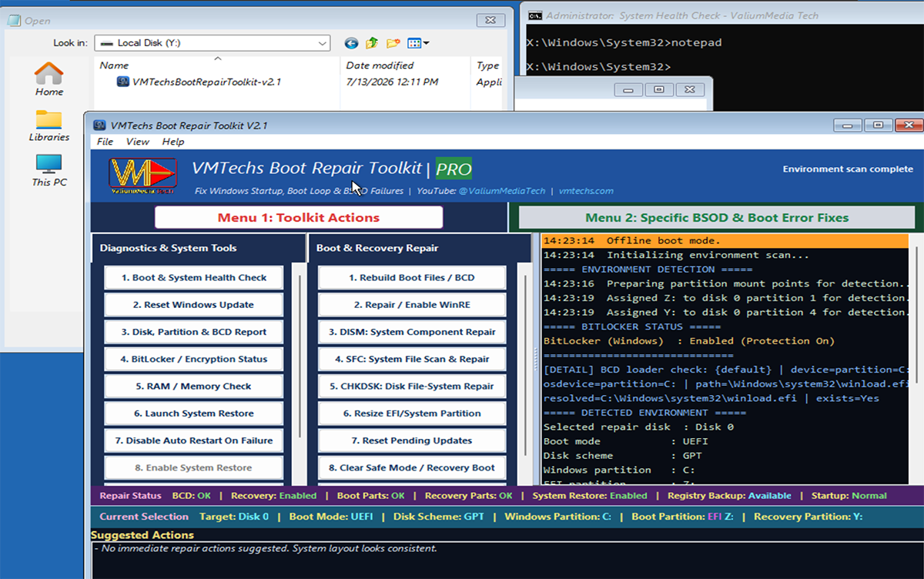
Task: Minimize the VMTechs Boot Repair Toolkit window
Action: pos(847,125)
